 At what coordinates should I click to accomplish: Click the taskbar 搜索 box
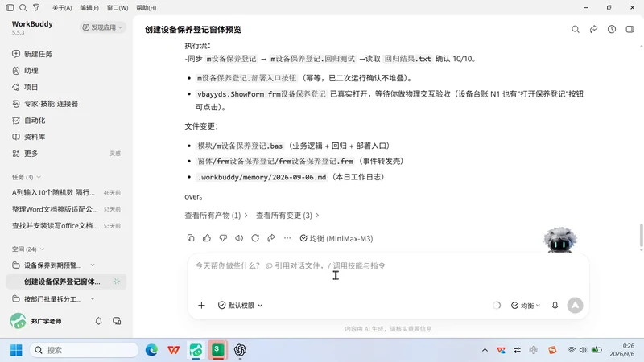(x=84, y=350)
